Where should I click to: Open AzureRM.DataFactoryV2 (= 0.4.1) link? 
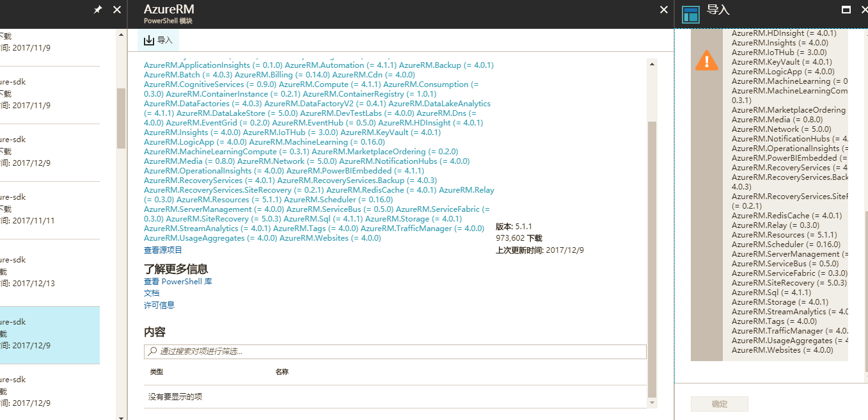point(326,104)
